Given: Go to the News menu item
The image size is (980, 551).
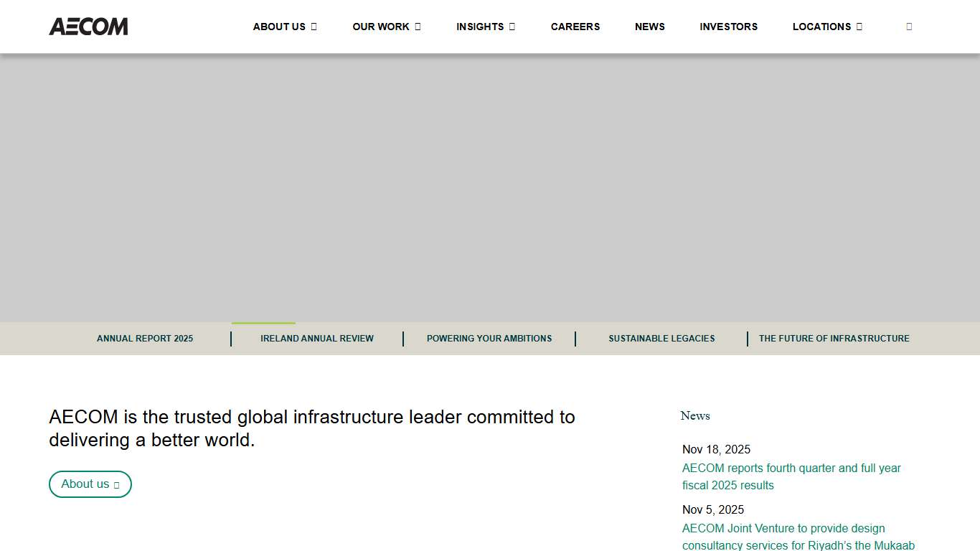Looking at the screenshot, I should [x=649, y=27].
